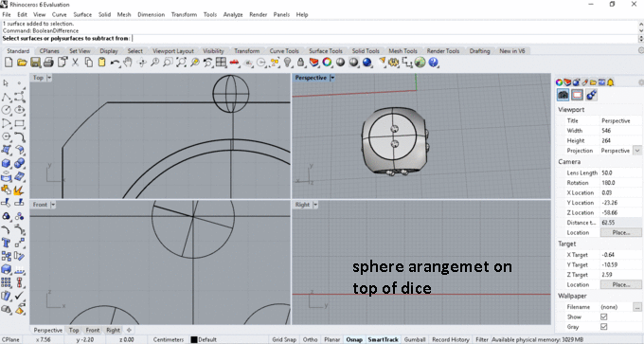Open the Analyze menu
Viewport: 644px width, 344px height.
pyautogui.click(x=233, y=14)
